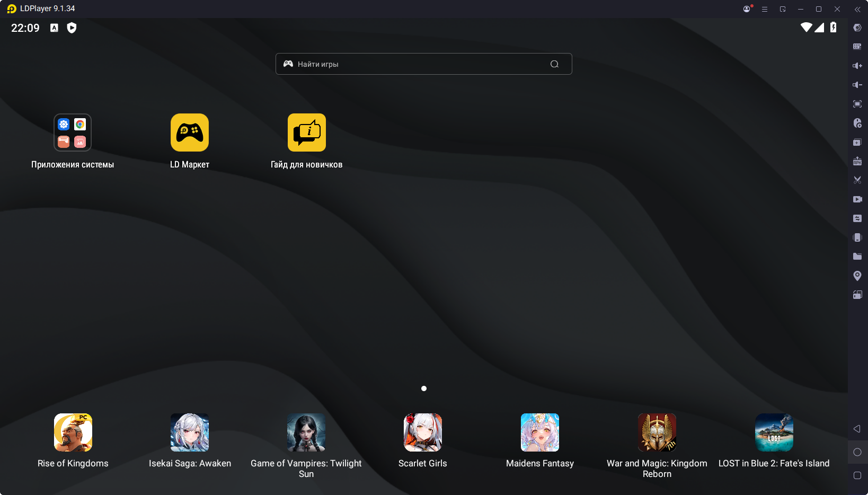The height and width of the screenshot is (495, 868).
Task: Launch Game of Vampires: Twilight Sun
Action: (x=306, y=432)
